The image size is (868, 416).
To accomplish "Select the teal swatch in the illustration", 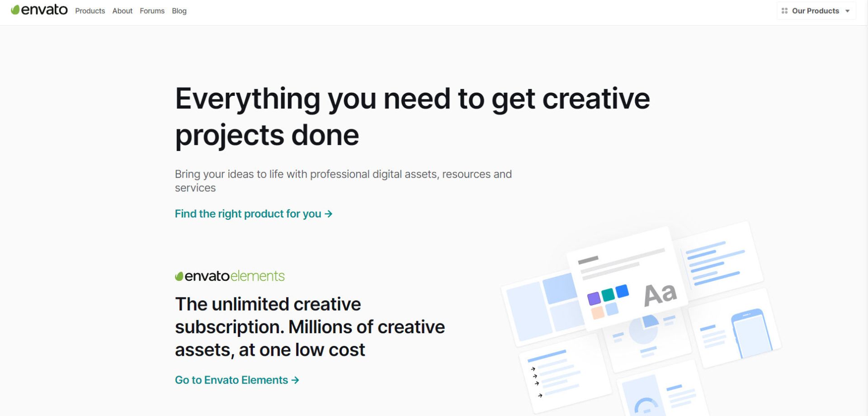I will pos(608,294).
